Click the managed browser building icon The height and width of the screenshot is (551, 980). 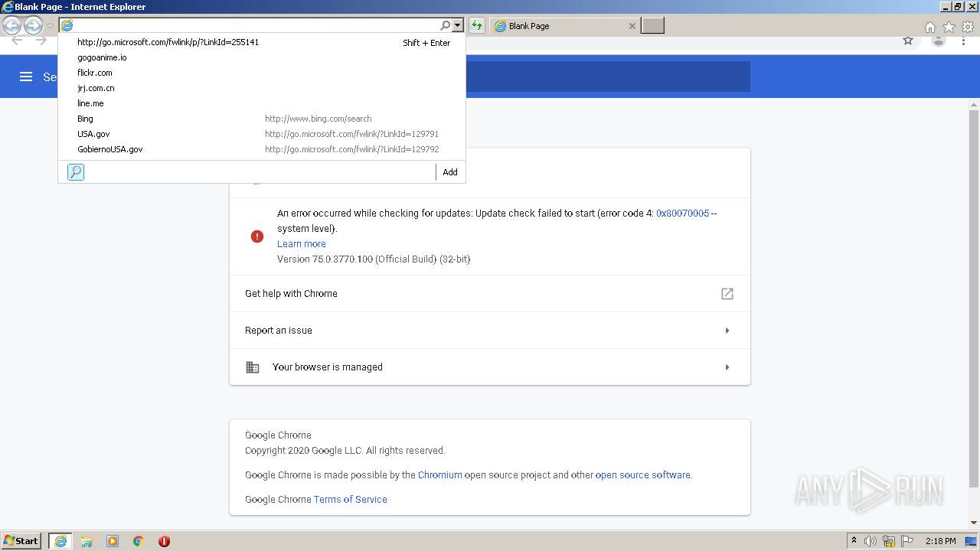253,367
